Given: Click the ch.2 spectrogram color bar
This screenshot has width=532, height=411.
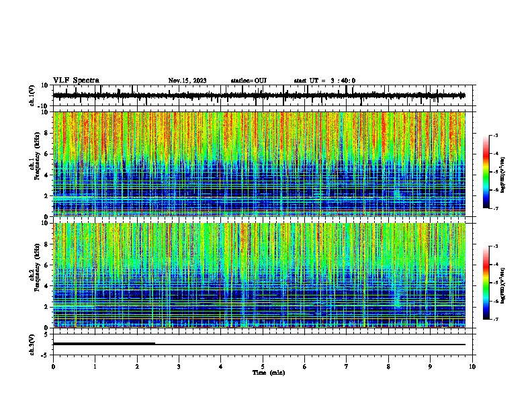Looking at the screenshot, I should (x=486, y=283).
